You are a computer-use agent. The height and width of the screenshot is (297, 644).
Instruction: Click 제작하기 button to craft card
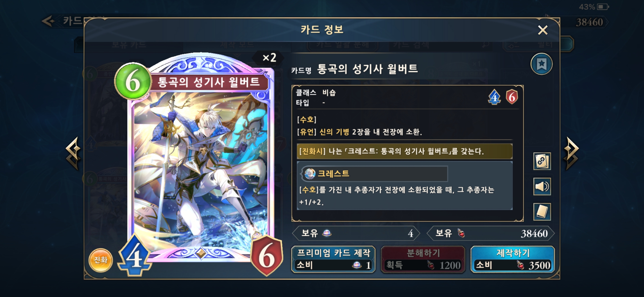(513, 259)
